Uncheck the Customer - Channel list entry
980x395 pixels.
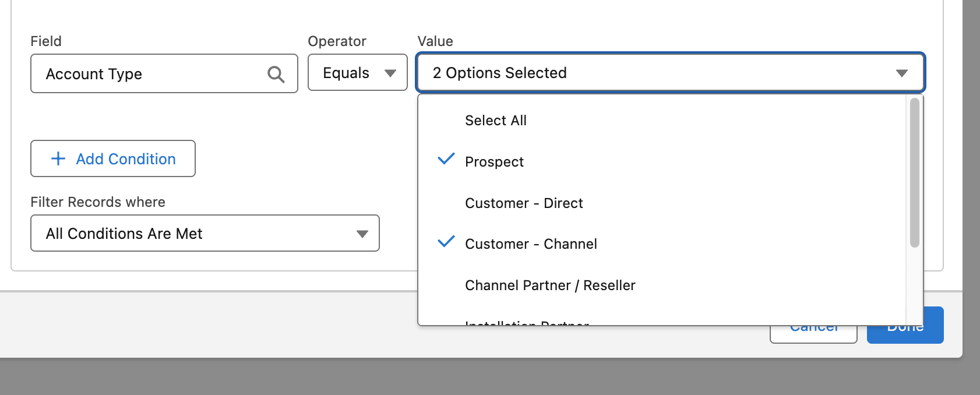(531, 244)
